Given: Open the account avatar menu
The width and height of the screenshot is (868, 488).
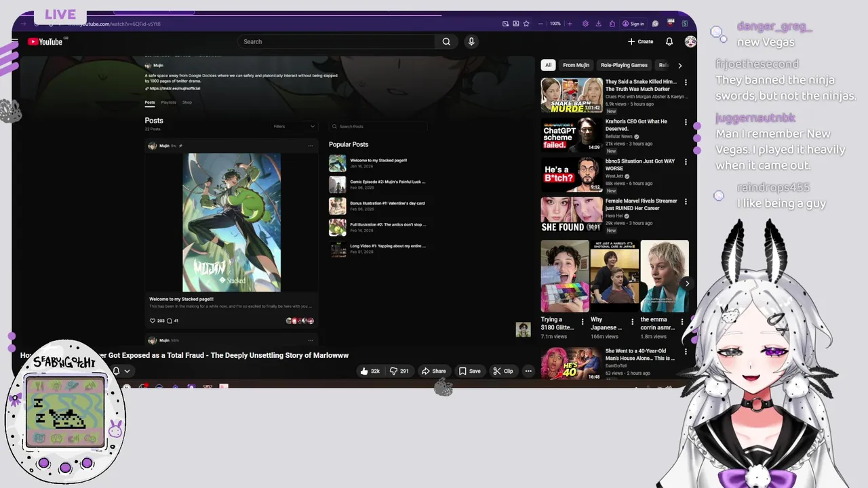Looking at the screenshot, I should point(690,41).
